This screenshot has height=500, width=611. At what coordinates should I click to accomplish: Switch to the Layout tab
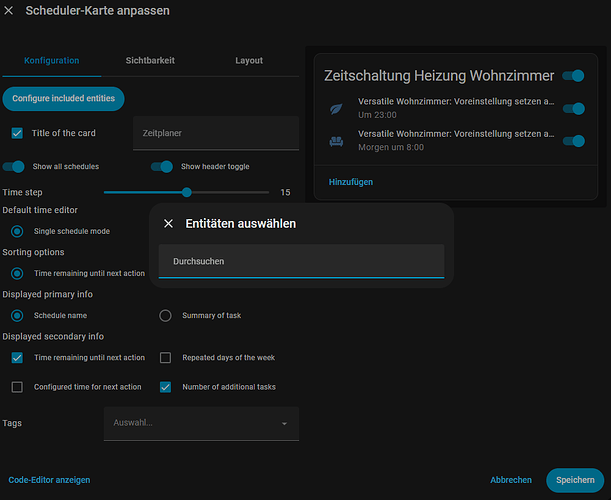click(249, 60)
